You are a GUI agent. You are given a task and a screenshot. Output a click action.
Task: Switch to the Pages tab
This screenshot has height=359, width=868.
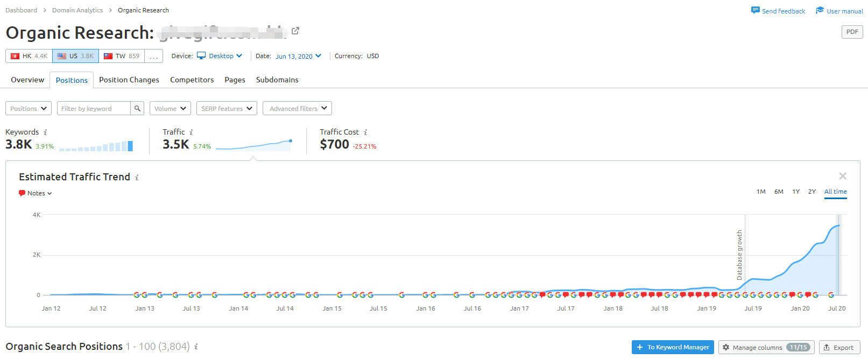(x=235, y=80)
